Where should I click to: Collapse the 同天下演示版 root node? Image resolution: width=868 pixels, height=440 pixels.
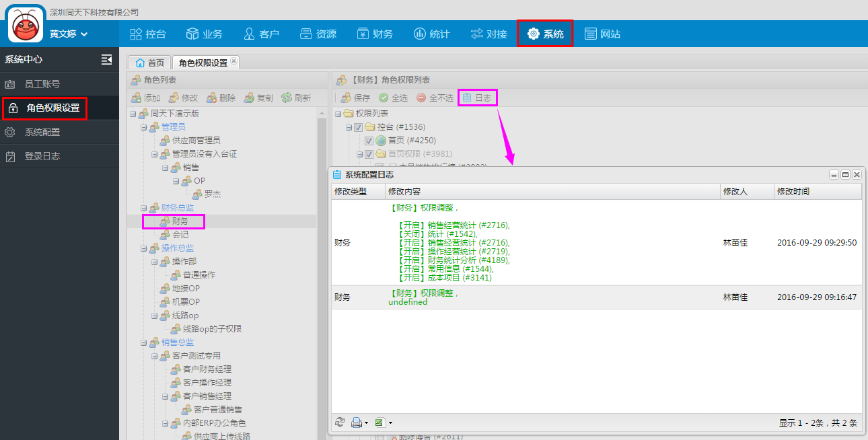coord(133,114)
